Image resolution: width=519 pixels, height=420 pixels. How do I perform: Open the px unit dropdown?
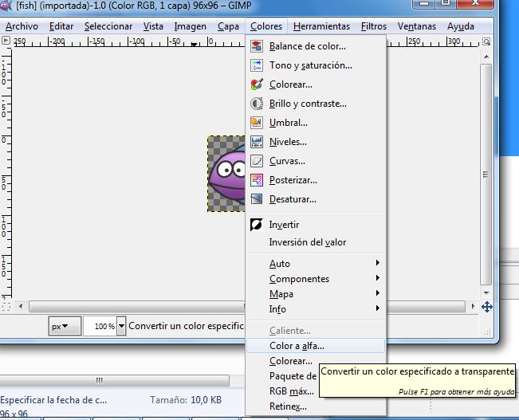pyautogui.click(x=65, y=326)
